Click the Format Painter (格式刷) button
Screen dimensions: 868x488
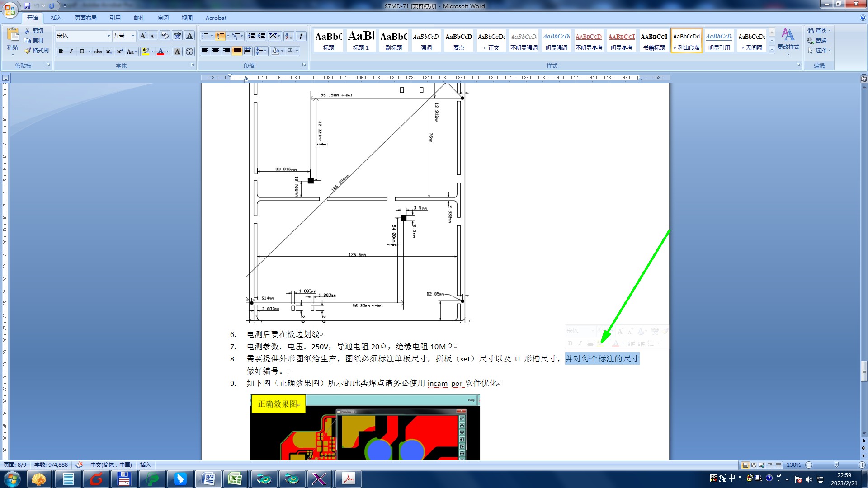click(x=37, y=51)
